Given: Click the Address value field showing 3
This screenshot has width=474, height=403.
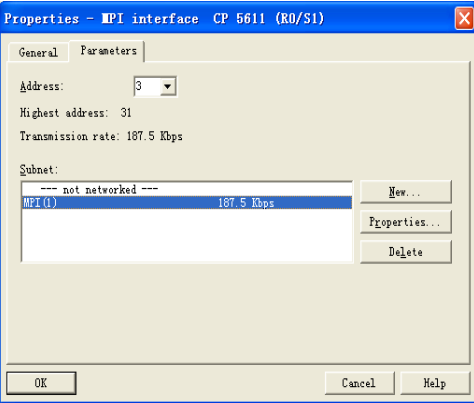Looking at the screenshot, I should [147, 87].
